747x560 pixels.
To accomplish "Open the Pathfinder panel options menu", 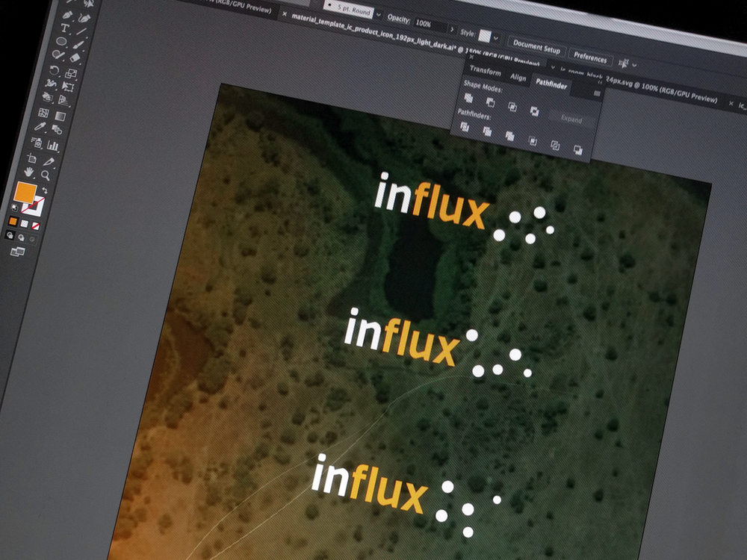I will click(597, 94).
